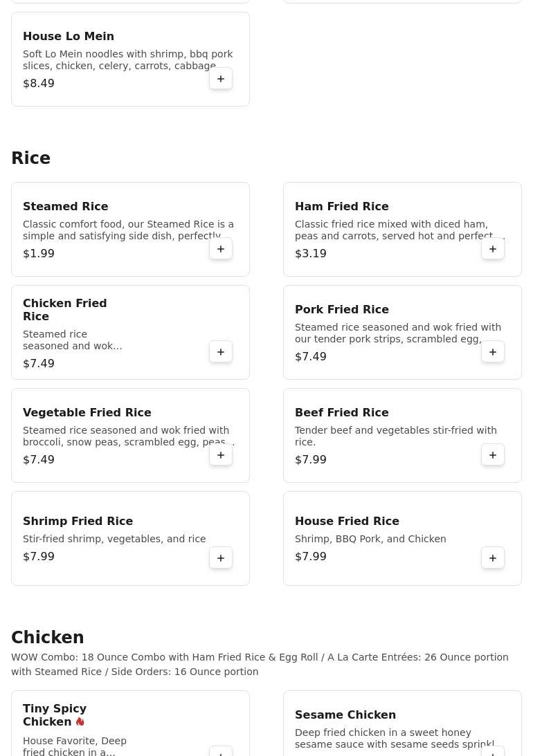Viewport: 533px width, 756px height.
Task: Click the Shrimp Fried Rice description
Action: (114, 539)
